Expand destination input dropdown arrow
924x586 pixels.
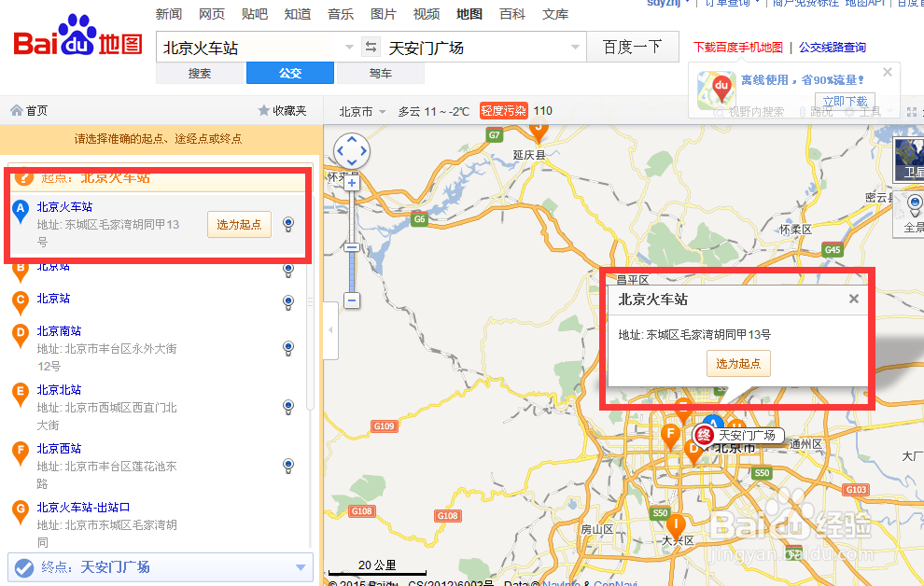tap(575, 47)
